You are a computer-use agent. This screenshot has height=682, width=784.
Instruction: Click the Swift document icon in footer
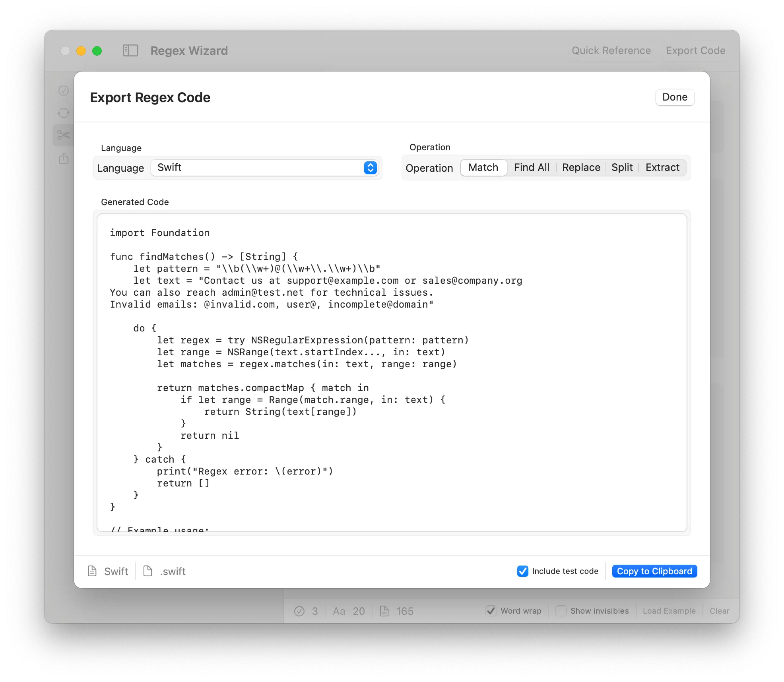coord(92,571)
